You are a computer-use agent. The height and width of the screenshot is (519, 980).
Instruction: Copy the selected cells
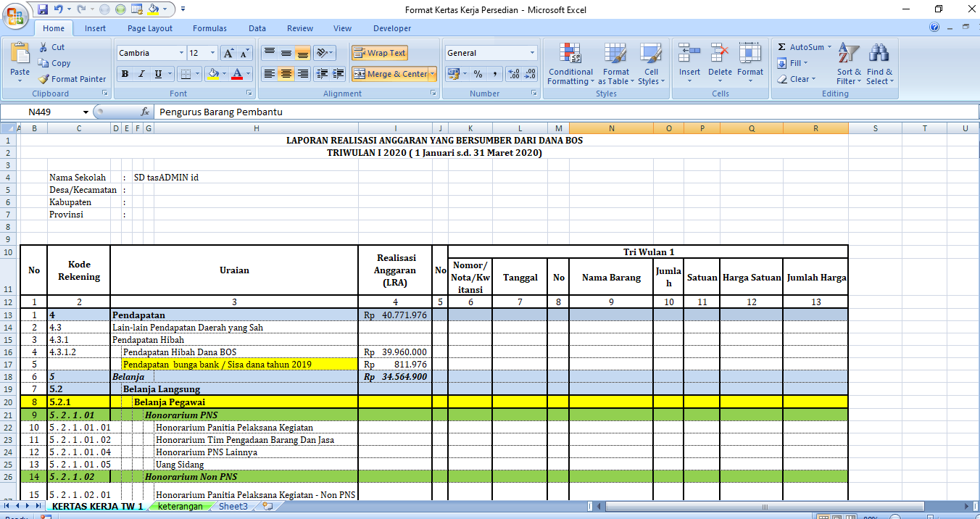pyautogui.click(x=54, y=63)
